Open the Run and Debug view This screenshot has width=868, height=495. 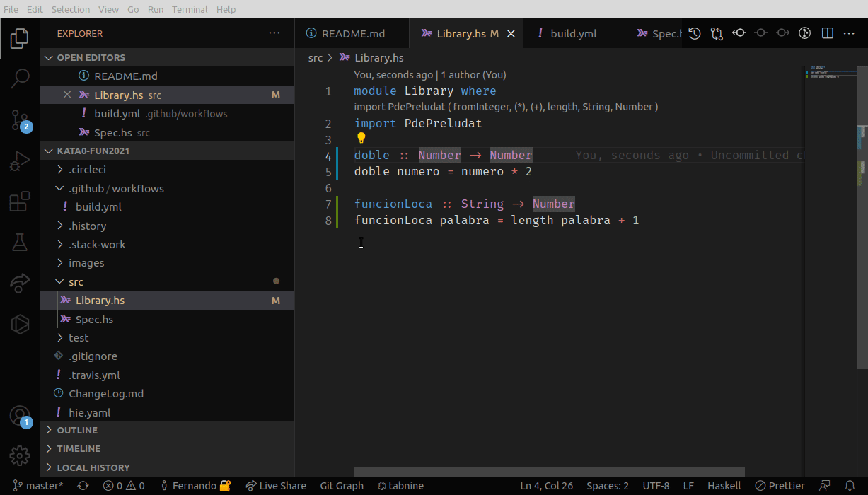pyautogui.click(x=20, y=161)
